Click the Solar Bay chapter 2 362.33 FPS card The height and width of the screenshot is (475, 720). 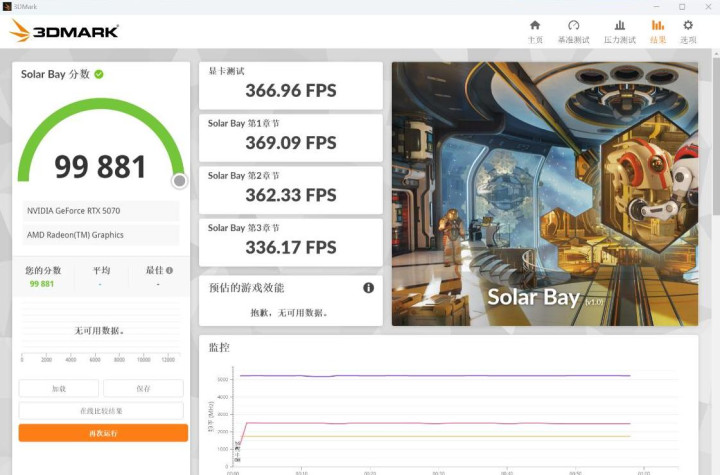[x=291, y=190]
